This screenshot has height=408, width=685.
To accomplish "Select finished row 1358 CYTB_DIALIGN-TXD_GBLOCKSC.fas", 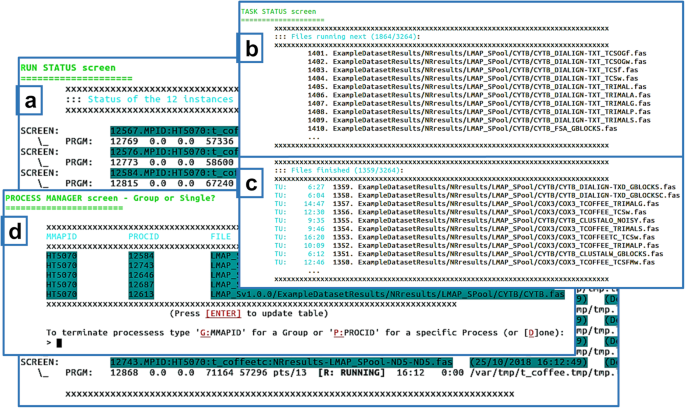I will (477, 195).
